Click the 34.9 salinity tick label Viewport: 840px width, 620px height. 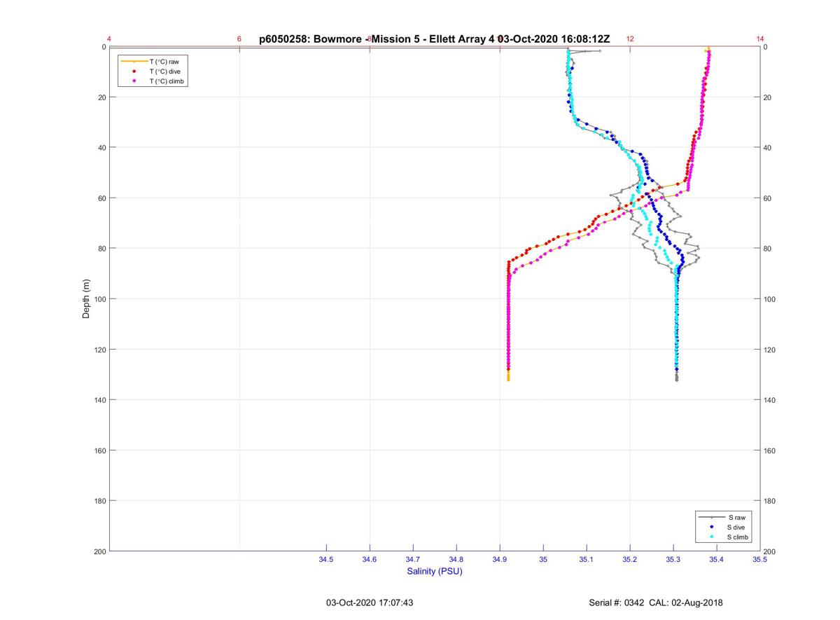[x=500, y=560]
